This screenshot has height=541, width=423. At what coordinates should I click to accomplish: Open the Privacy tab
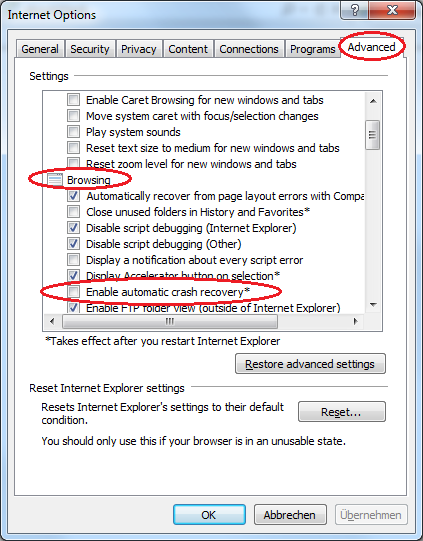coord(139,49)
